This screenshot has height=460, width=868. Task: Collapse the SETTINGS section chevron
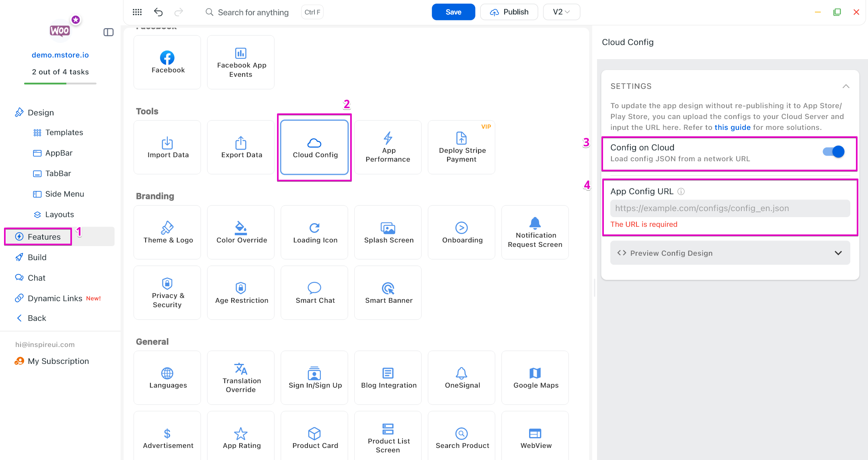(846, 86)
